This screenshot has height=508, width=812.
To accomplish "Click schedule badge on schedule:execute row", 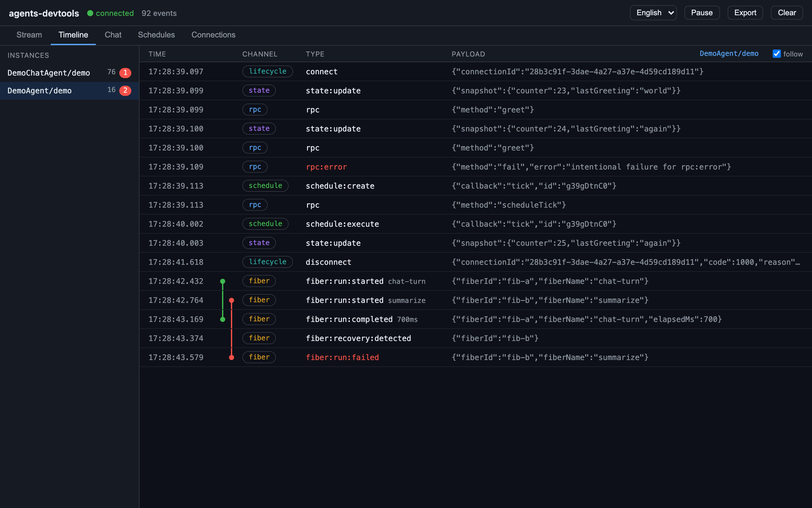I will (265, 224).
